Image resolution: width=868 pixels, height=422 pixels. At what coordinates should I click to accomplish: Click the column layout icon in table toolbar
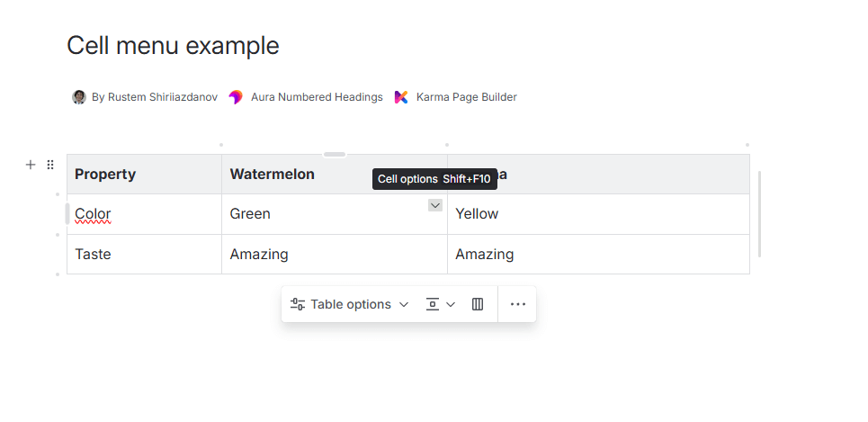(x=478, y=304)
